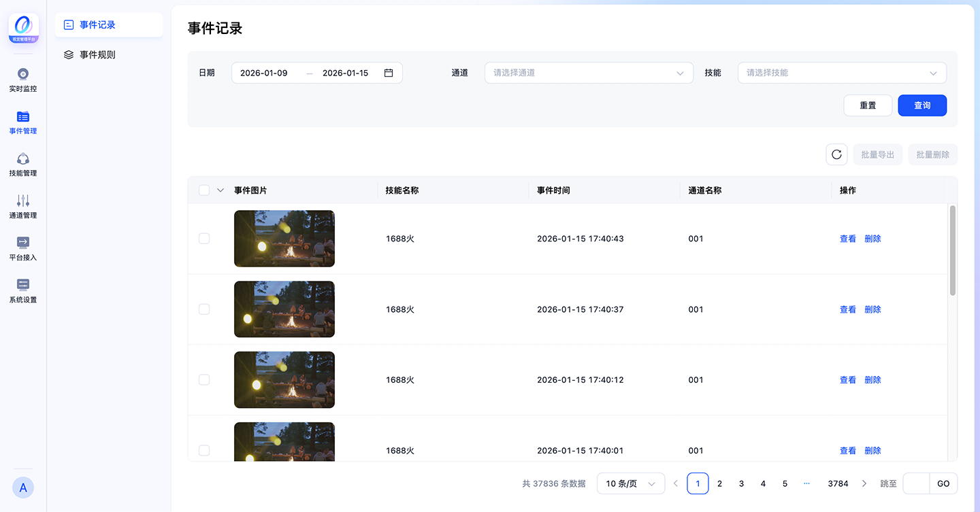This screenshot has width=980, height=512.
Task: Delete the event at 17:40:37
Action: pyautogui.click(x=872, y=309)
